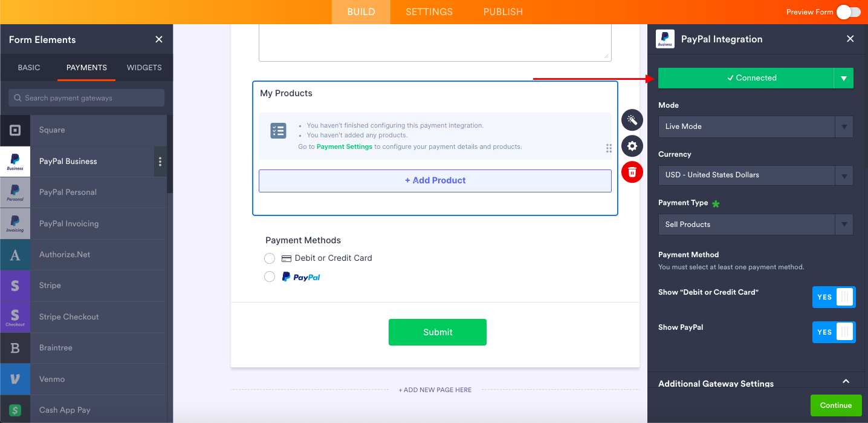Screen dimensions: 868x423
Task: Open the Mode dropdown showing Live Mode
Action: 755,126
